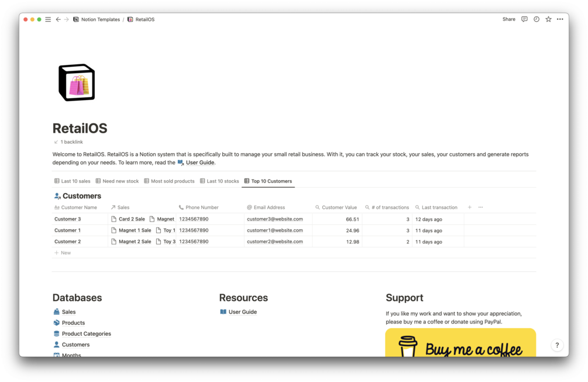The image size is (588, 382).
Task: Open the comments icon
Action: pos(524,19)
